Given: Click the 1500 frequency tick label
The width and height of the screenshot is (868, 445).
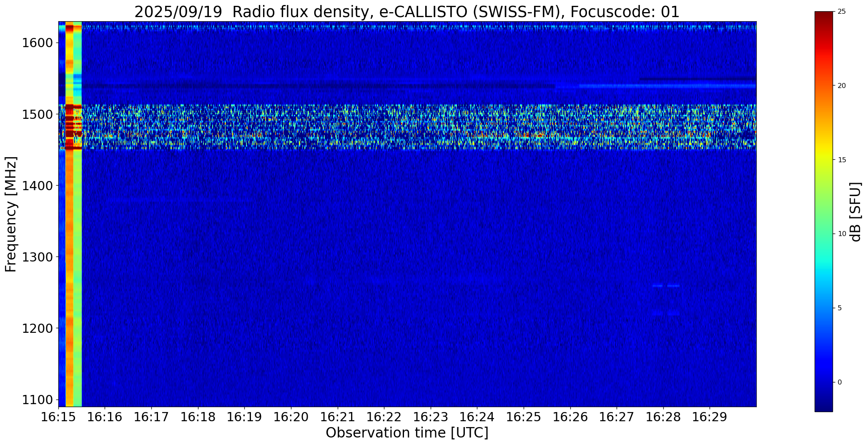Looking at the screenshot, I should pos(38,114).
